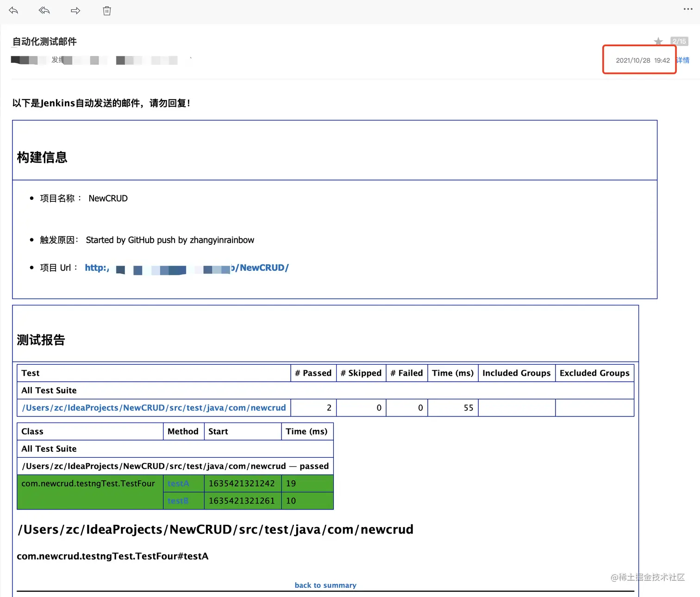This screenshot has width=700, height=597.
Task: Click the reply-all double arrow icon
Action: (x=44, y=11)
